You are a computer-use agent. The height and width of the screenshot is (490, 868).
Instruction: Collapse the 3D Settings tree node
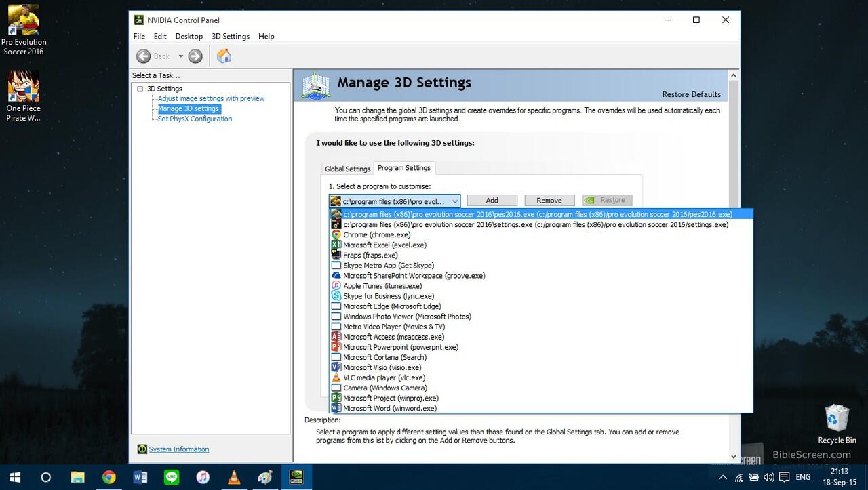[140, 89]
